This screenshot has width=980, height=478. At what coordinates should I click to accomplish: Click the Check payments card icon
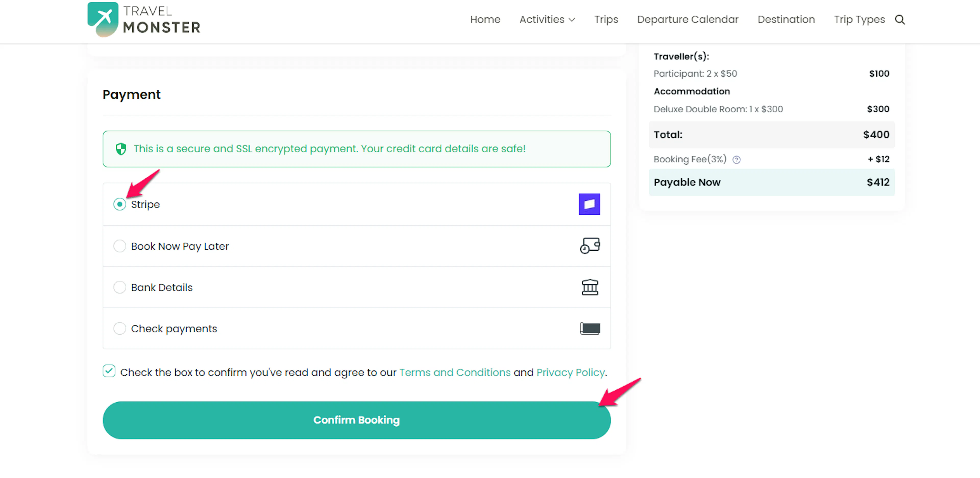590,328
